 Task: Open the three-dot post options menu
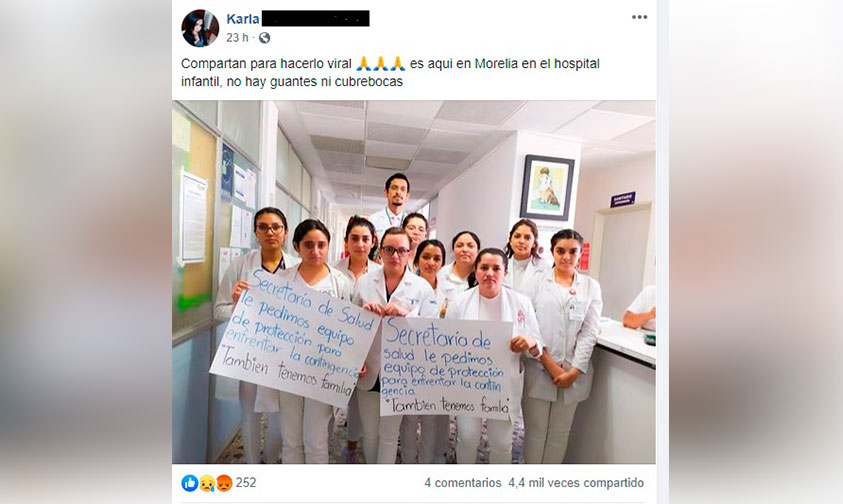(639, 17)
